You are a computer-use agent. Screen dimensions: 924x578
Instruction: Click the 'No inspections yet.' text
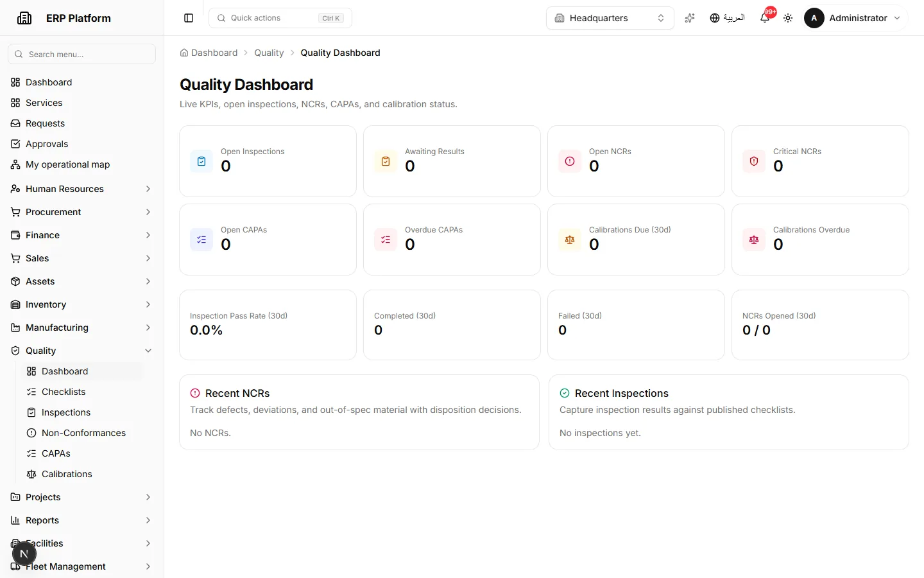(x=600, y=433)
